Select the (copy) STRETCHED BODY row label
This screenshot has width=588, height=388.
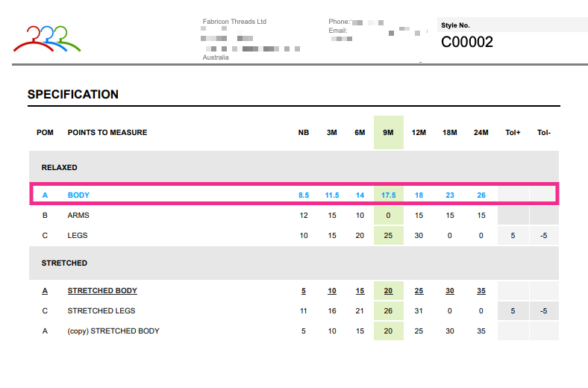click(113, 331)
